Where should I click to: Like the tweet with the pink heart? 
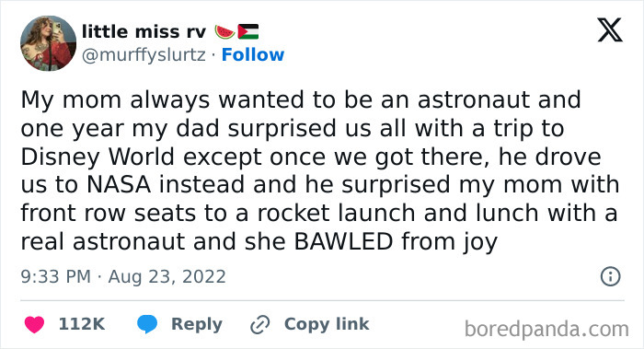click(35, 324)
